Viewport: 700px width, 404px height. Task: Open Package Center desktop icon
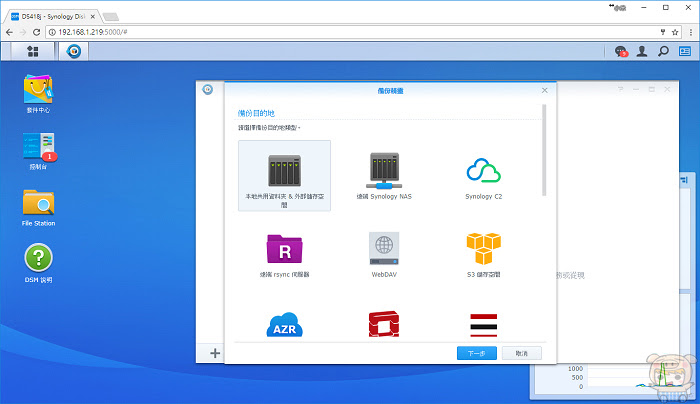(x=38, y=94)
